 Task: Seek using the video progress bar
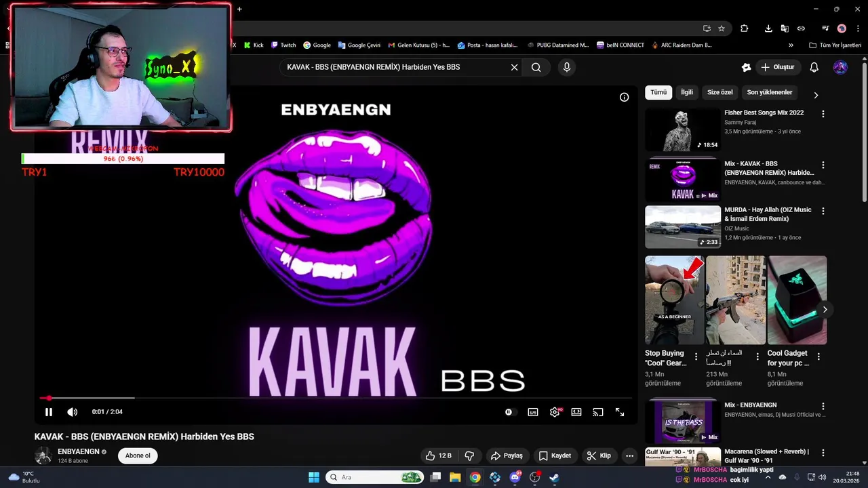(336, 398)
